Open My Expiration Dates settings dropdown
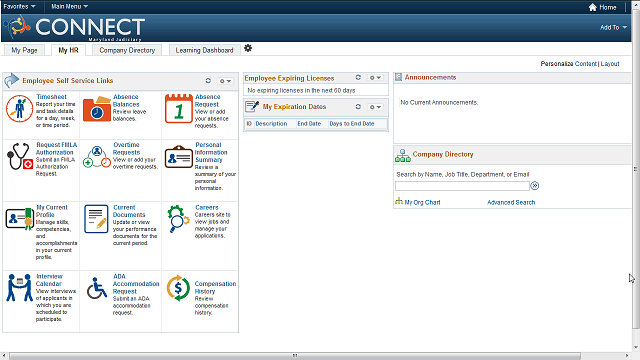This screenshot has width=640, height=360. click(375, 107)
